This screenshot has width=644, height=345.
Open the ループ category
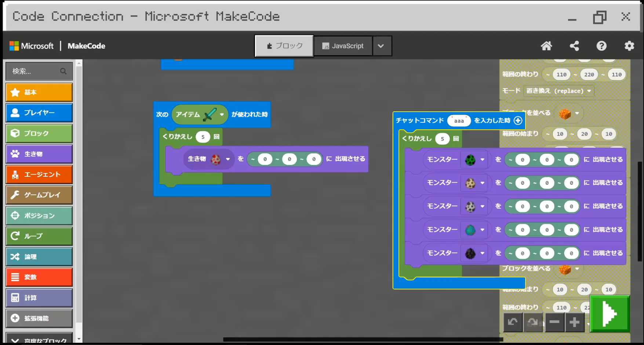[39, 236]
